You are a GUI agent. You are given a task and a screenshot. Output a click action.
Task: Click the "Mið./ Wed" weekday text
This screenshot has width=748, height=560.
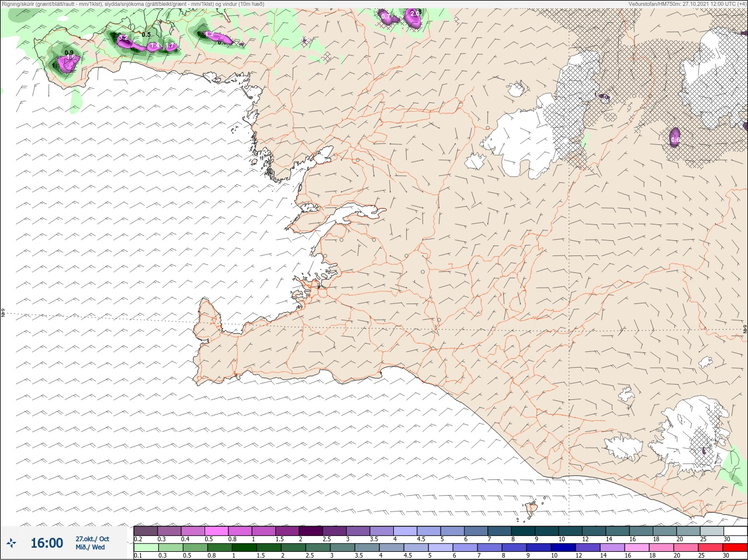tap(90, 547)
